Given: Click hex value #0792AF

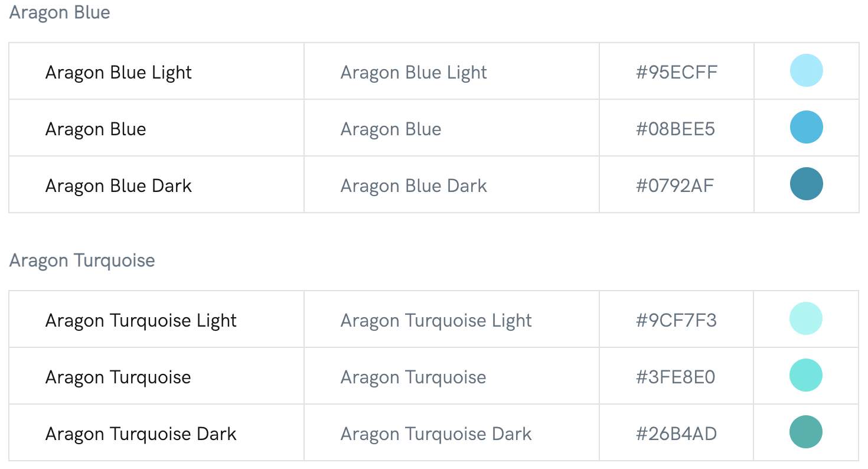Looking at the screenshot, I should pyautogui.click(x=674, y=185).
